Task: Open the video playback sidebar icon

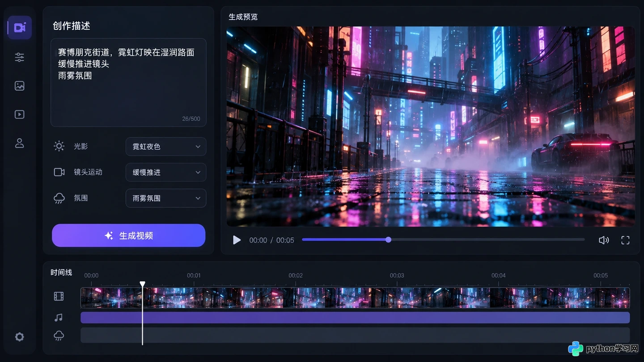Action: (20, 114)
